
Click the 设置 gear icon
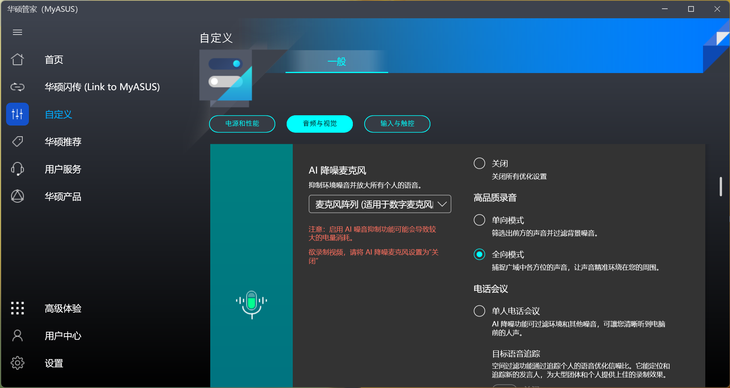17,363
